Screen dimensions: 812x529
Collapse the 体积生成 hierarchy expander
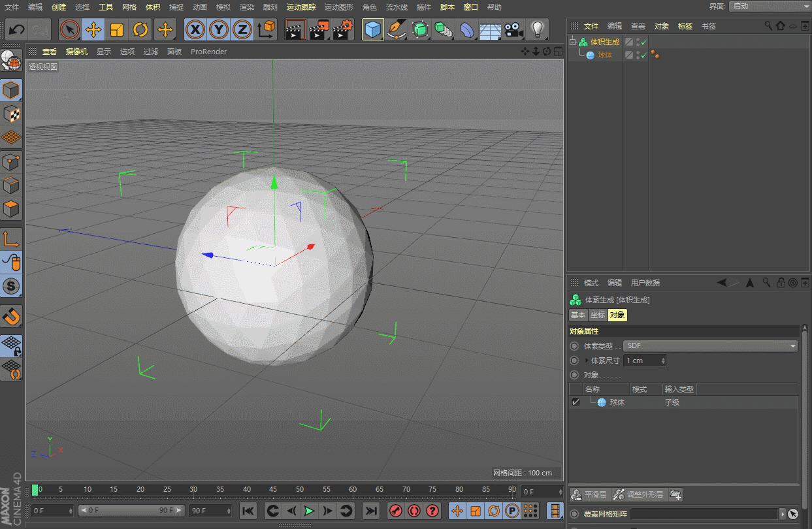[572, 41]
